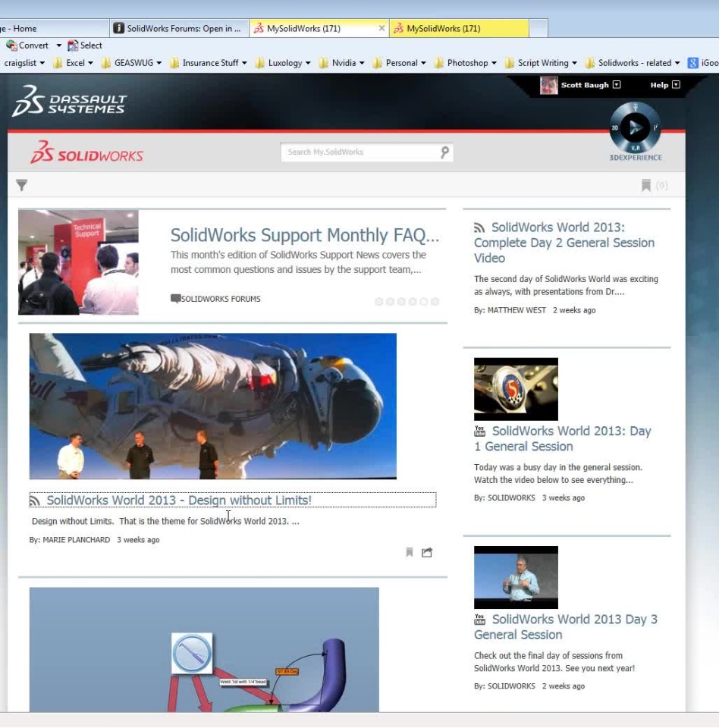Switch to SolidWorks Forums tab
Screen dimensions: 719x728
point(179,28)
